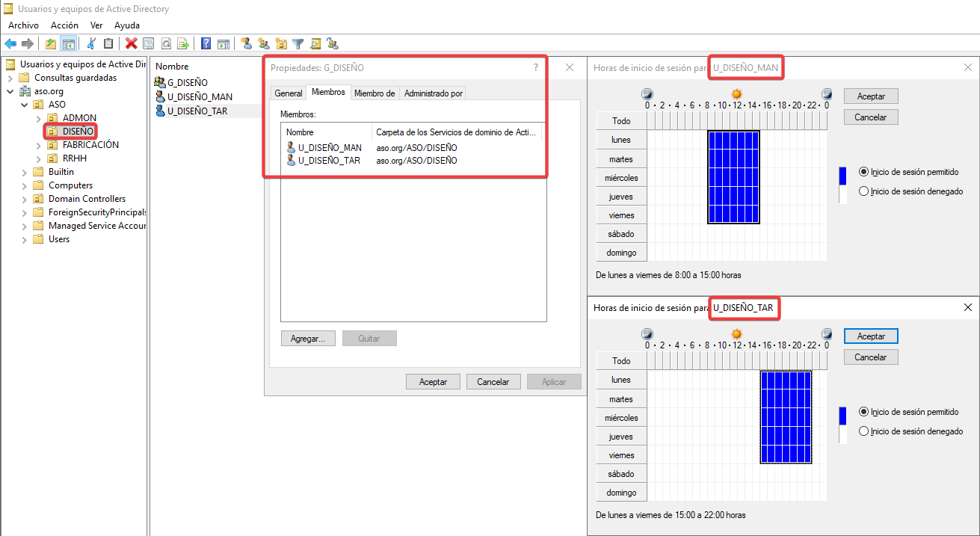
Task: Select 'Inicio de sesión denegado' for U_DISEÑO_TAR
Action: pos(864,431)
